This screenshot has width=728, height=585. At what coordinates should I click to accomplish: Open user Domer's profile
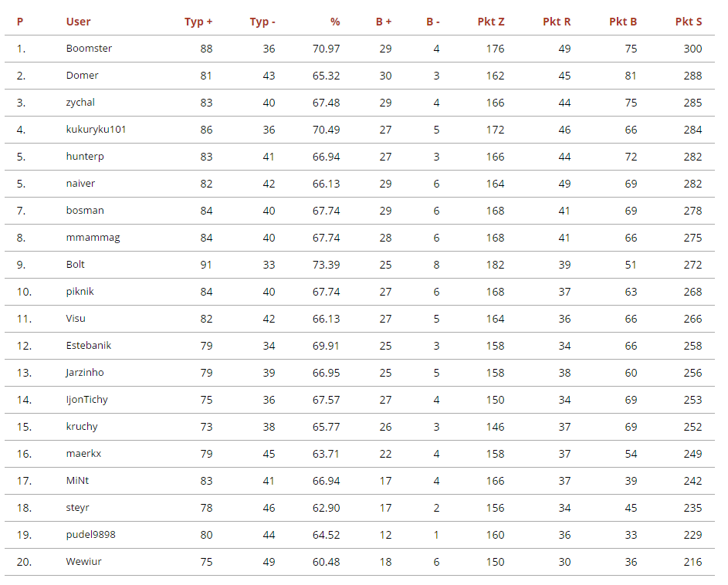pos(82,76)
